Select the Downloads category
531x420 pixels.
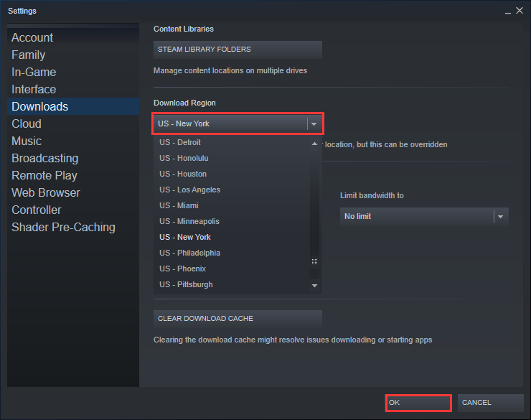pos(73,106)
